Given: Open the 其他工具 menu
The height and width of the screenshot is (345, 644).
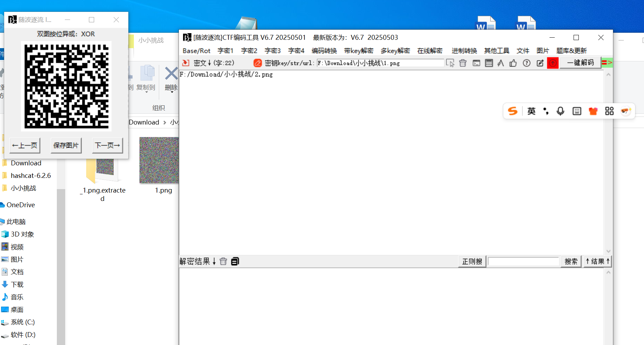Looking at the screenshot, I should 497,51.
